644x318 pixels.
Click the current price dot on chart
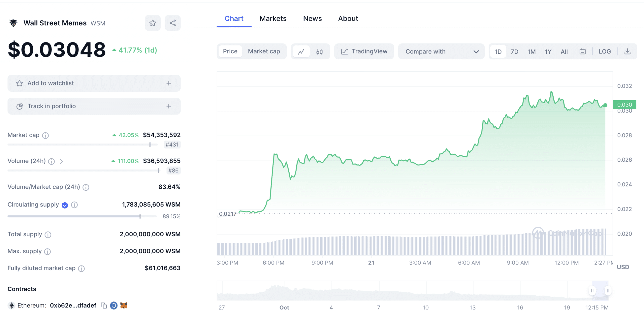point(605,105)
